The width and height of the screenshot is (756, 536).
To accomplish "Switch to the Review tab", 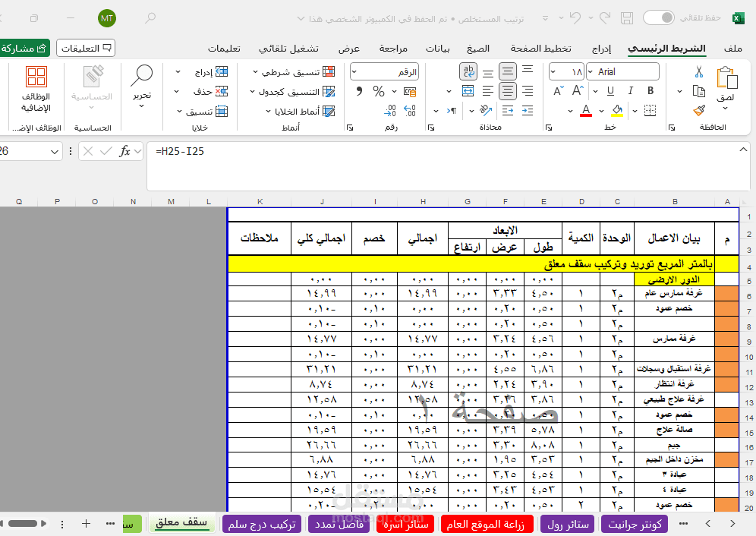I will [x=393, y=49].
